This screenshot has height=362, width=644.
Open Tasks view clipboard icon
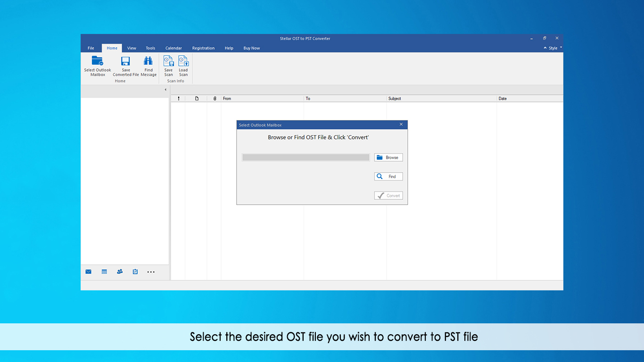135,272
